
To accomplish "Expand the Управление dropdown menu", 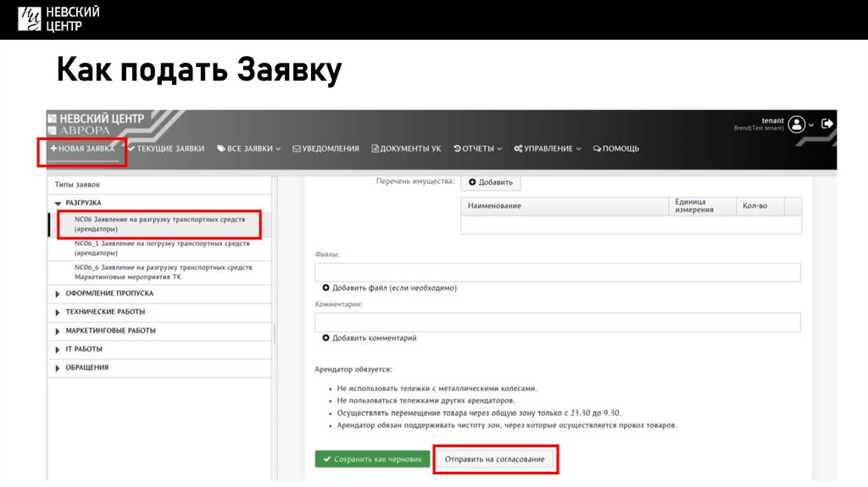I will pyautogui.click(x=548, y=148).
